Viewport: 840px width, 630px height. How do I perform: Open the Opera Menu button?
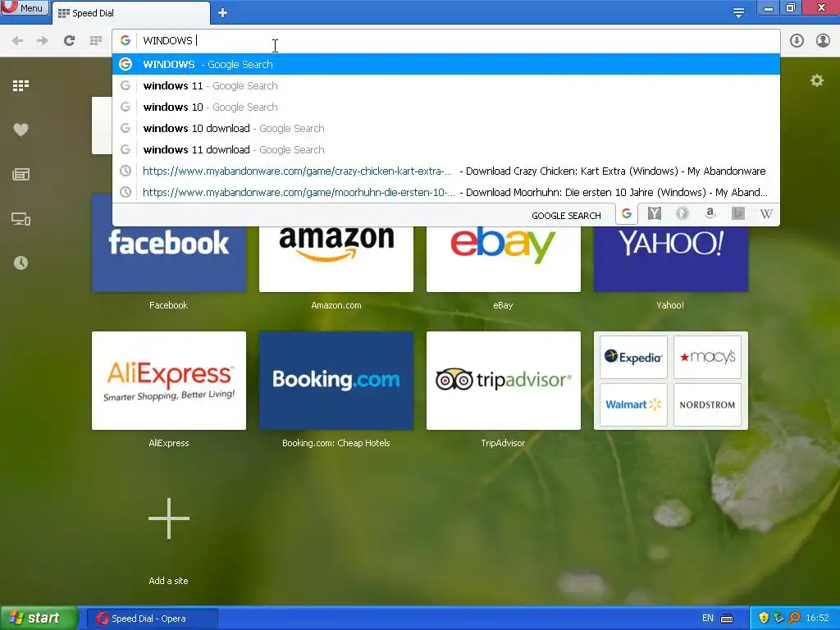coord(25,7)
